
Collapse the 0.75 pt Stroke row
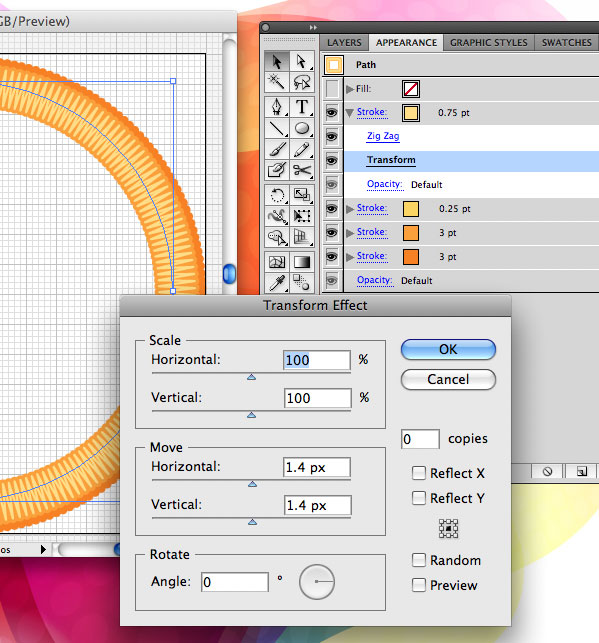tap(349, 113)
